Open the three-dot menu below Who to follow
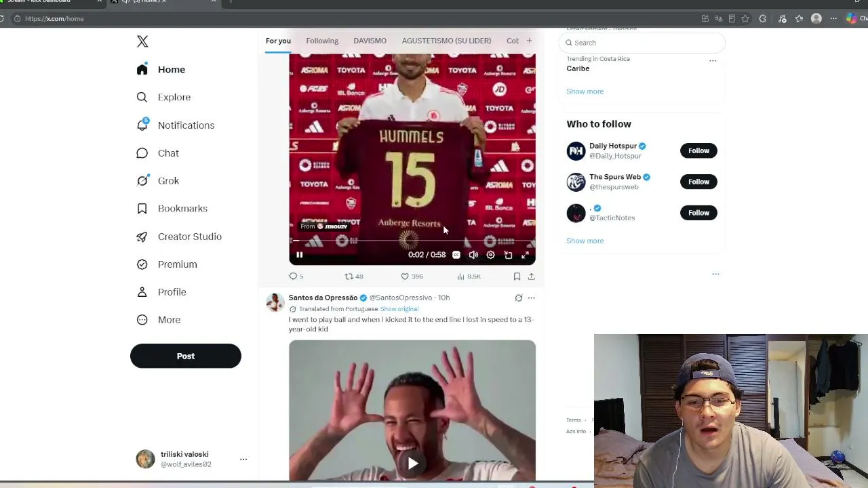Viewport: 868px width, 488px height. tap(715, 274)
